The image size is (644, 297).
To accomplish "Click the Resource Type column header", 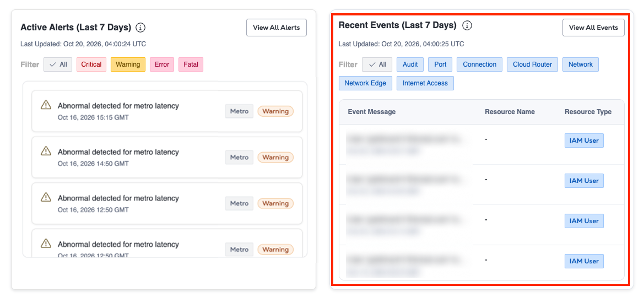I will tap(588, 112).
